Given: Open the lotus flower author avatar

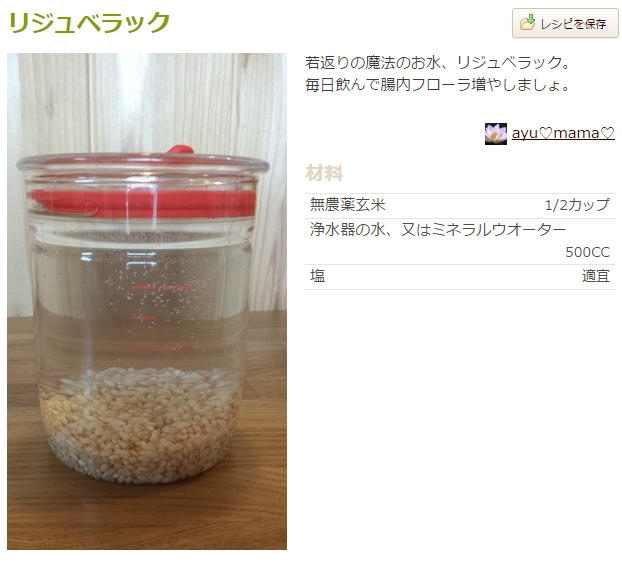Looking at the screenshot, I should pos(495,134).
